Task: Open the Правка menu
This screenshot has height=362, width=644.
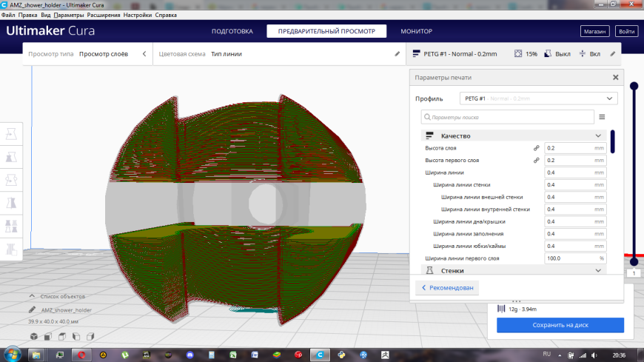Action: click(27, 15)
